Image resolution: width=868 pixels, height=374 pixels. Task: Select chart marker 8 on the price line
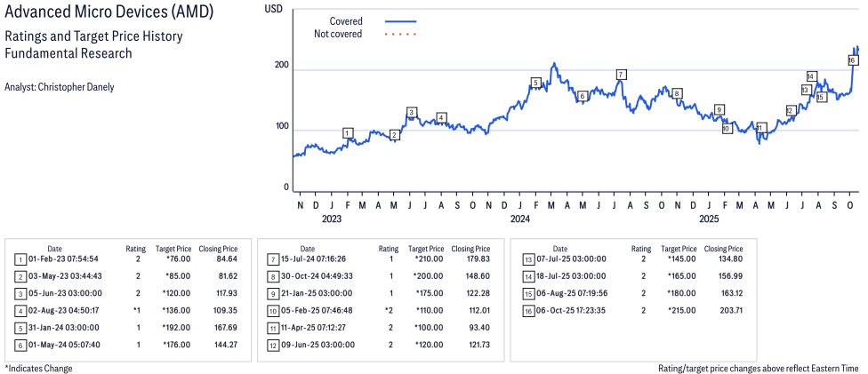pyautogui.click(x=677, y=93)
